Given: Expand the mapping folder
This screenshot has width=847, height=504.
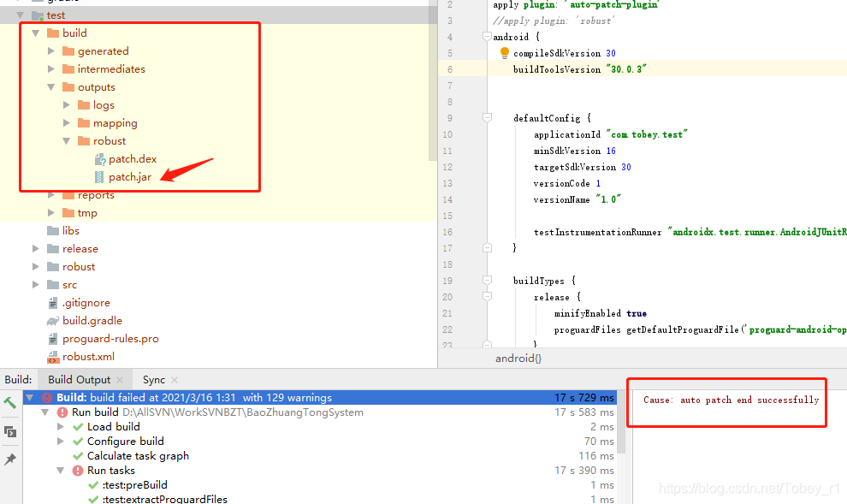Looking at the screenshot, I should click(67, 122).
